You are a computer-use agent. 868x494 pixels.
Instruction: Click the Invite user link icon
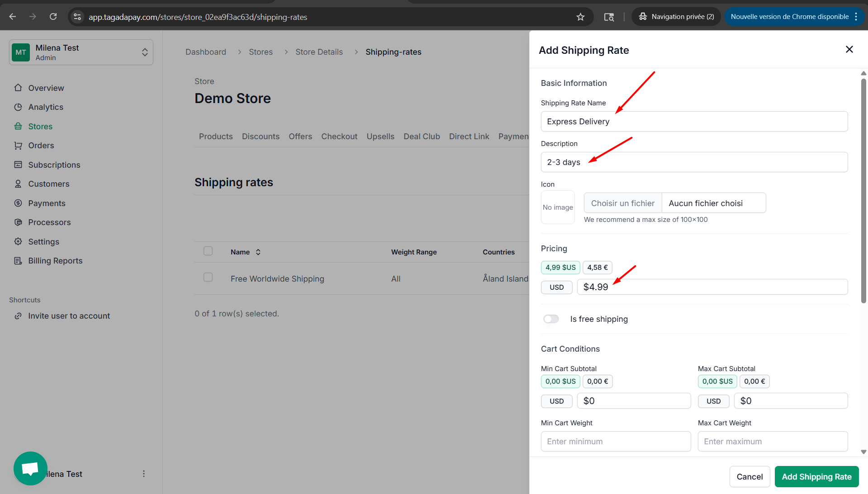tap(18, 316)
